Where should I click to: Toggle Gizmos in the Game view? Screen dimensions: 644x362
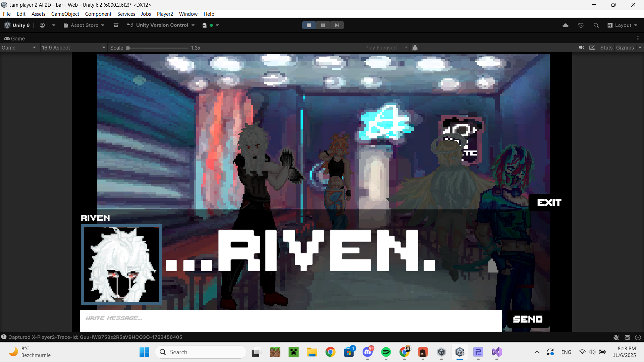pos(625,48)
